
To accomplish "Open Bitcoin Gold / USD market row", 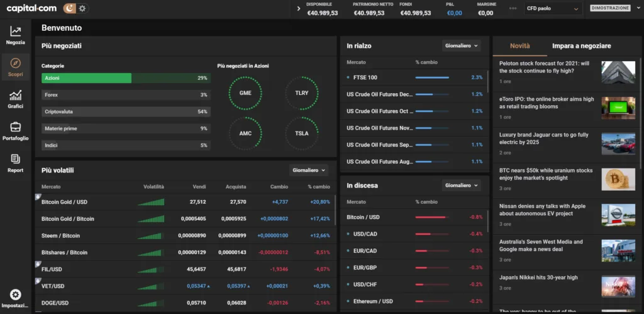I will (185, 202).
